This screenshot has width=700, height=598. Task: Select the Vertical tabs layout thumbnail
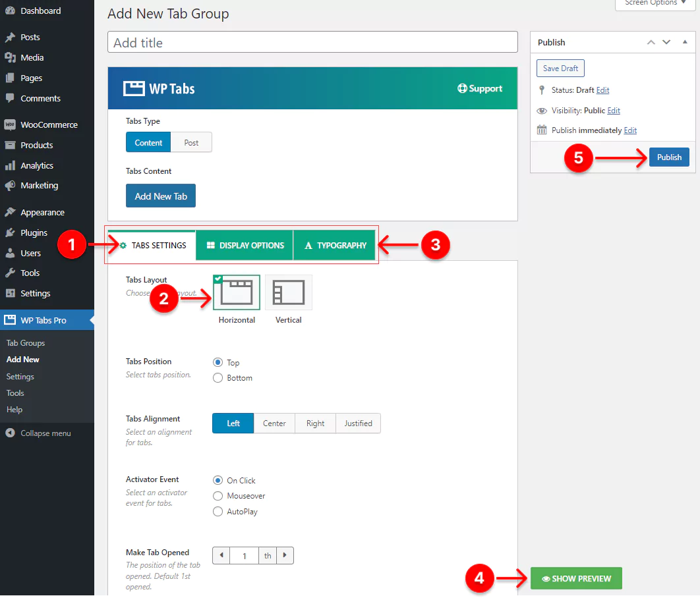[x=289, y=292]
